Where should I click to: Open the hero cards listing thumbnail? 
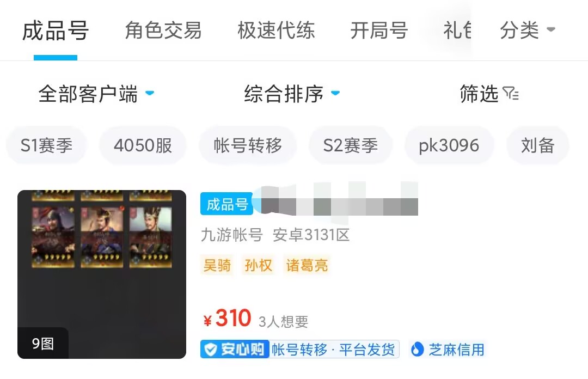pos(102,274)
